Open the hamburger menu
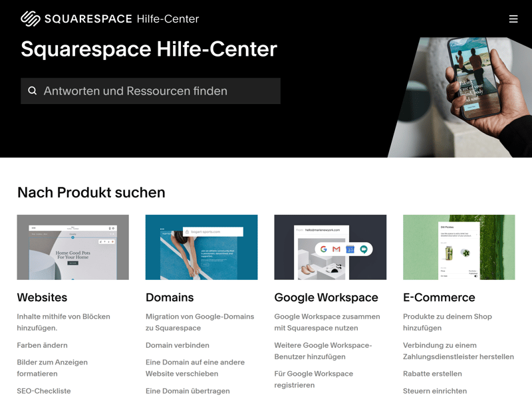 tap(513, 19)
